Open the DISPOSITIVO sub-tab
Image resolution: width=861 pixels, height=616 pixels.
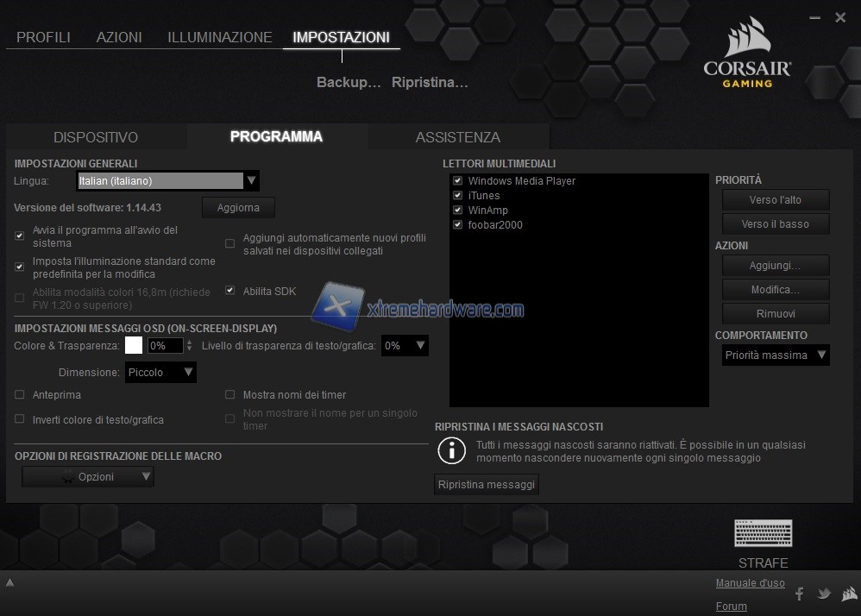coord(96,137)
